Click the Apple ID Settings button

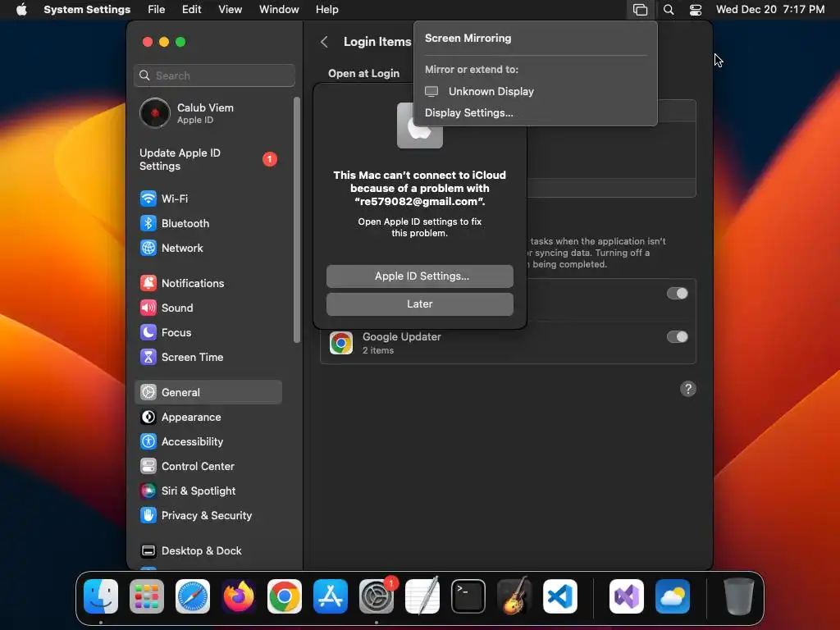420,276
